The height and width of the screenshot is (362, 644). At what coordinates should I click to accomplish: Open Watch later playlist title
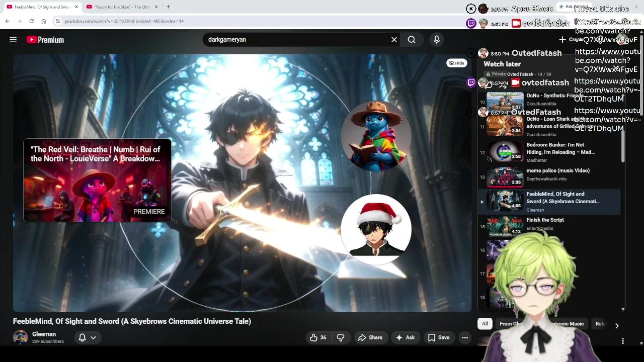pyautogui.click(x=502, y=64)
